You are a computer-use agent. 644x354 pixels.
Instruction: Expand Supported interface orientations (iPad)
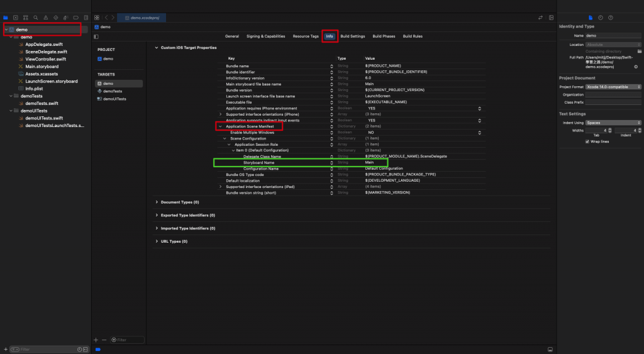tap(220, 187)
